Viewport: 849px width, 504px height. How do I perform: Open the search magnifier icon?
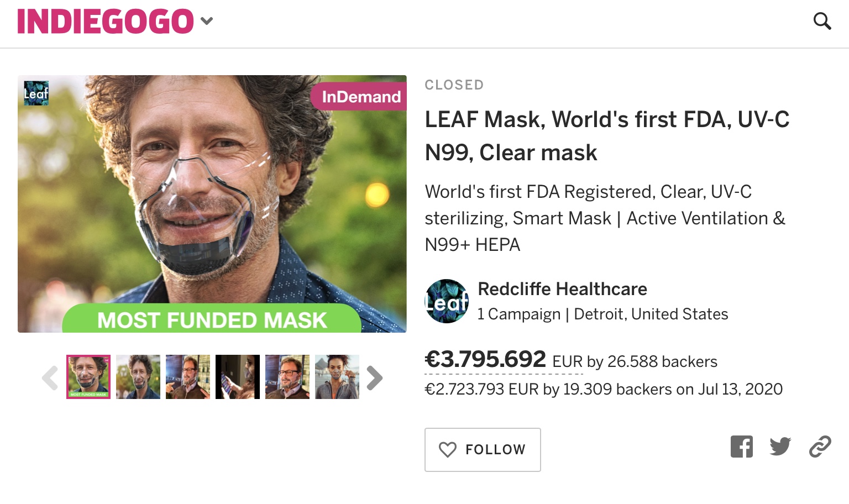(x=822, y=22)
